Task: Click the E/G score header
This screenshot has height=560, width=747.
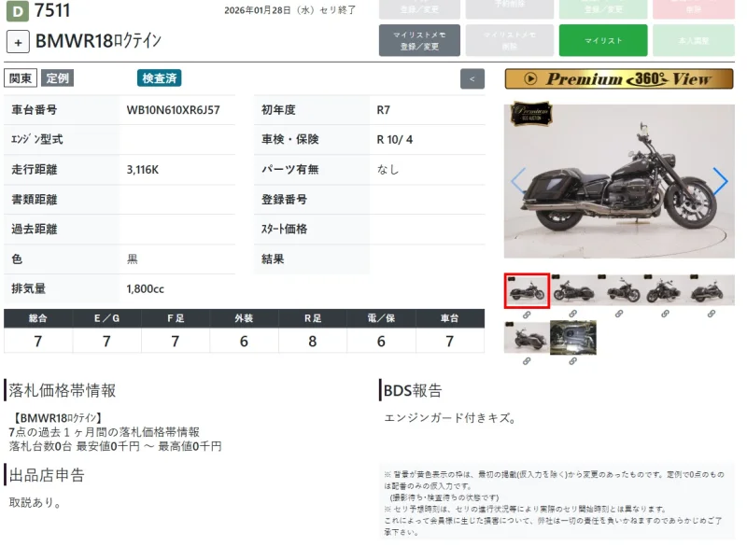Action: [106, 318]
